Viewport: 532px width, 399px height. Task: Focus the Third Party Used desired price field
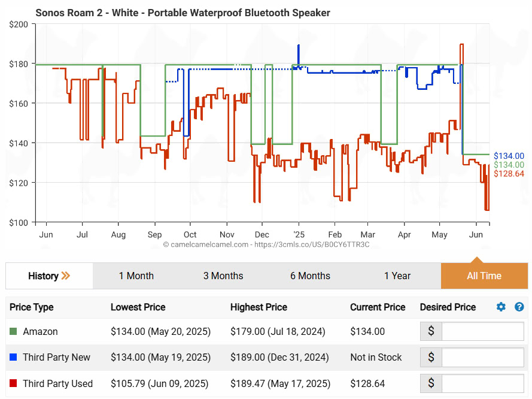point(482,383)
